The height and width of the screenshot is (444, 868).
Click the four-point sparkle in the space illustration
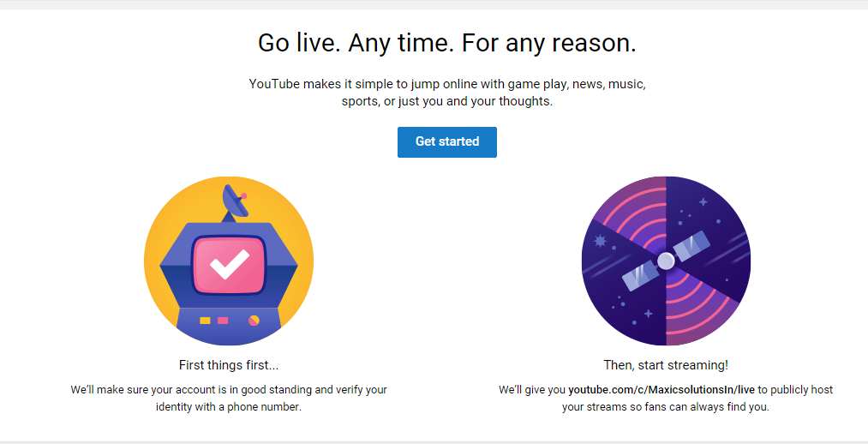pyautogui.click(x=703, y=202)
